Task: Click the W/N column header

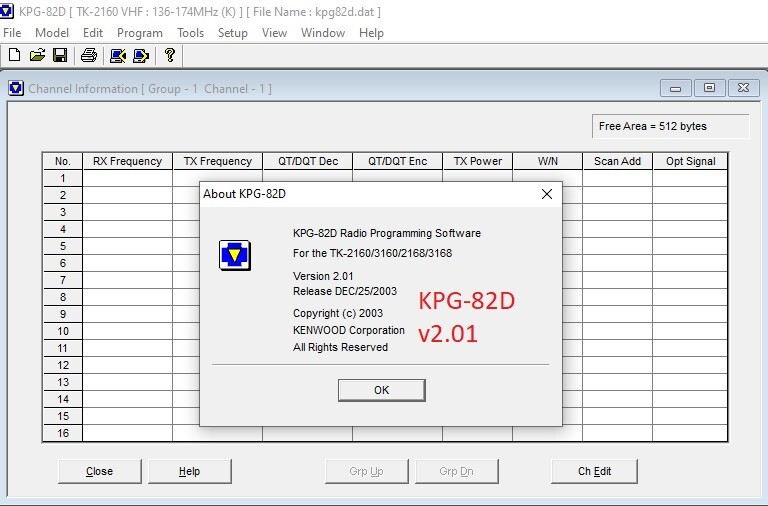Action: click(x=548, y=161)
